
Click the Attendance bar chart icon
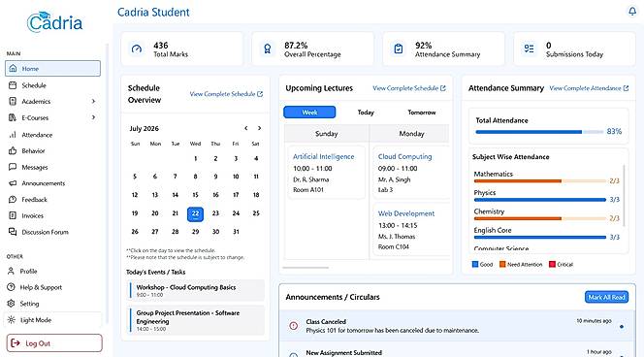click(x=13, y=134)
